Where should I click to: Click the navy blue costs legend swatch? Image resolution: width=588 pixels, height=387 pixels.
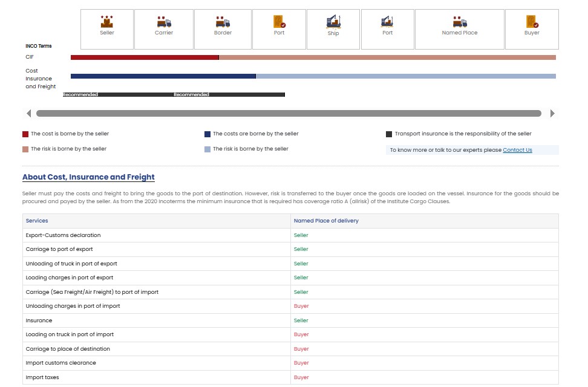[x=207, y=134]
